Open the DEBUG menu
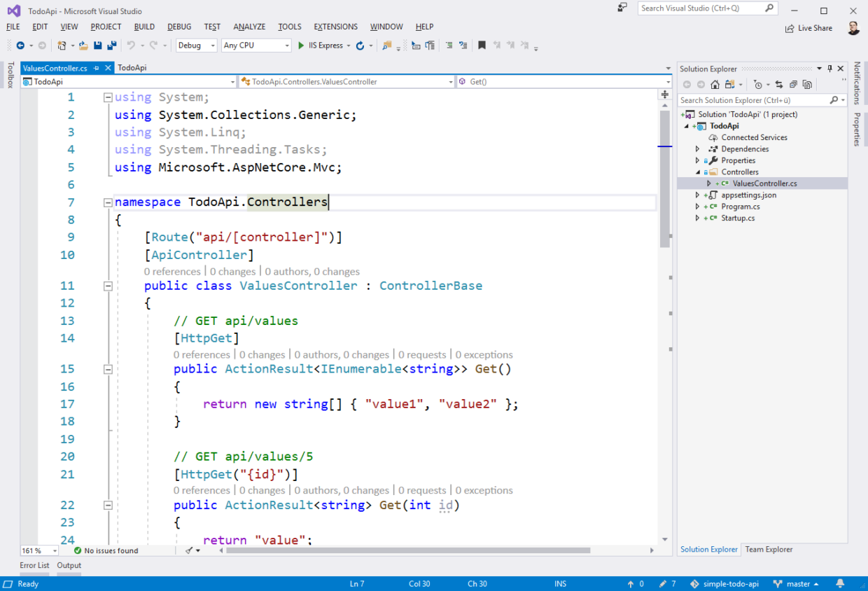 179,27
